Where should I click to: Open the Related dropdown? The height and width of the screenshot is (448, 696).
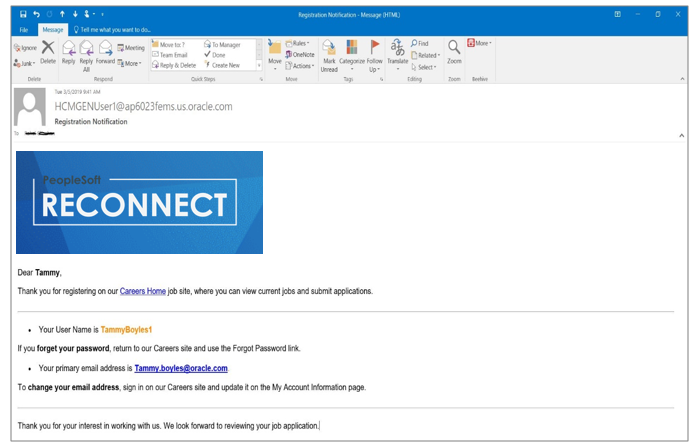click(x=425, y=55)
